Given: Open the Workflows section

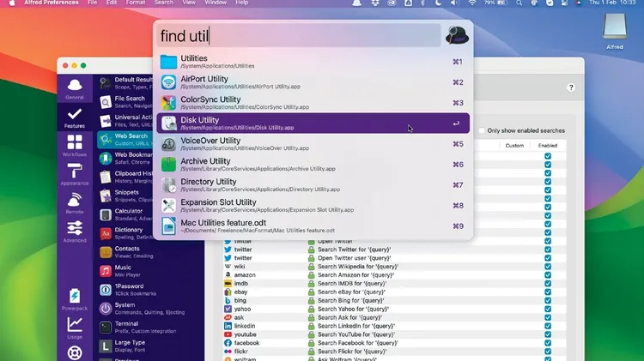Looking at the screenshot, I should pyautogui.click(x=75, y=146).
